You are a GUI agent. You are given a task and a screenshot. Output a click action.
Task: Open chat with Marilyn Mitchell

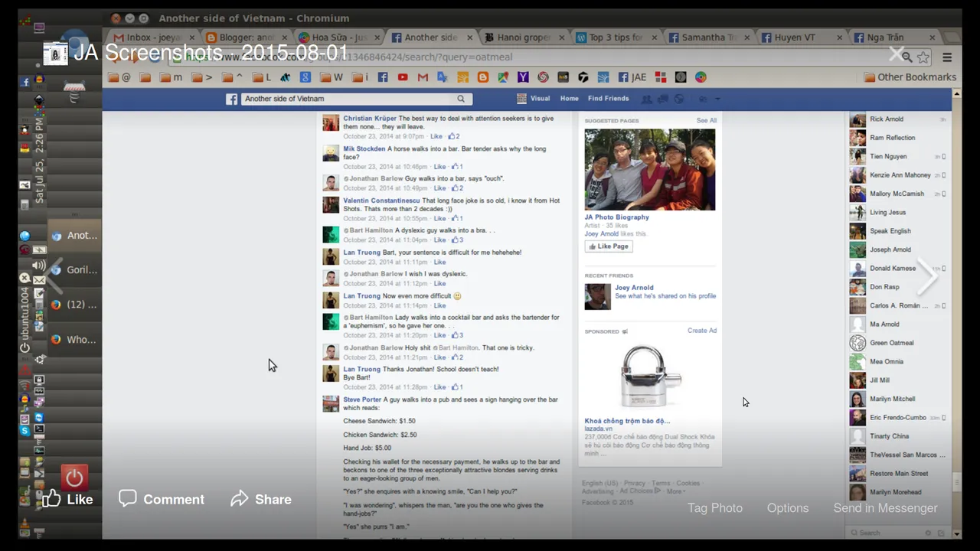[x=898, y=399]
